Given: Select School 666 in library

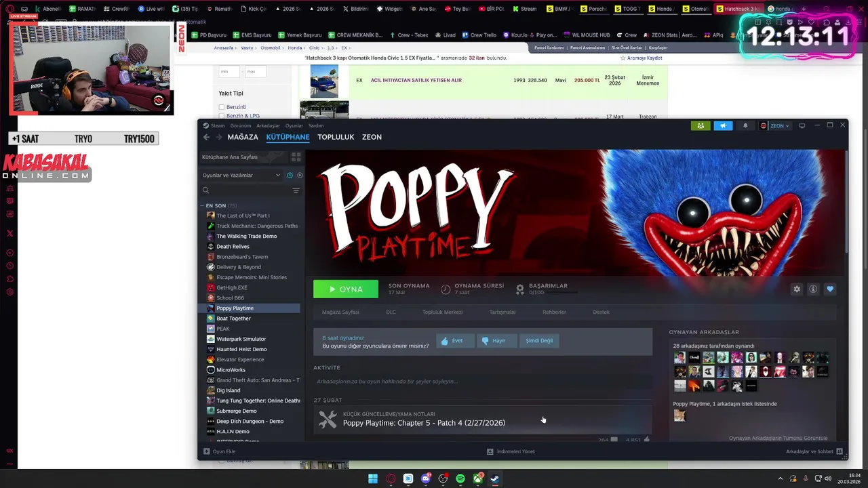Looking at the screenshot, I should [x=230, y=298].
